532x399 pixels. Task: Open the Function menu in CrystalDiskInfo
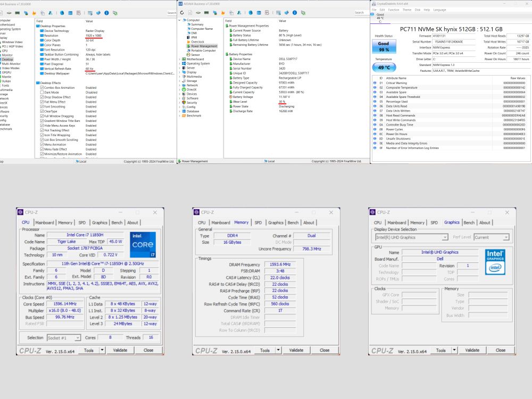(x=394, y=10)
